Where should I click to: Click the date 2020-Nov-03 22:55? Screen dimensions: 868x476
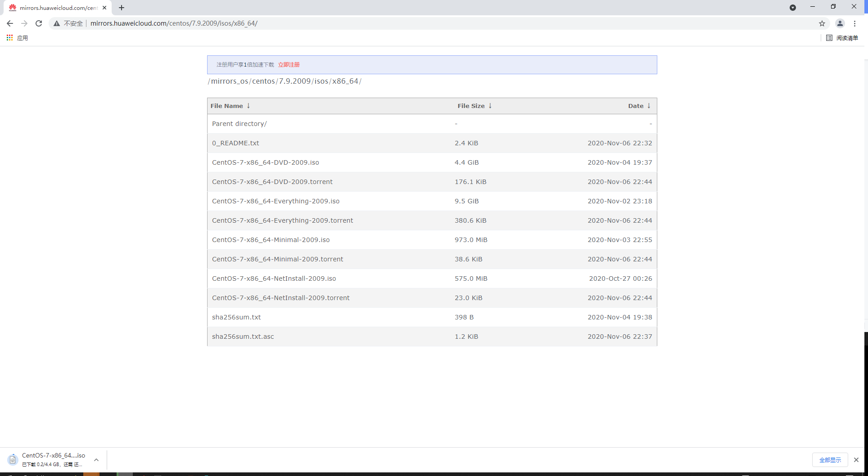[620, 240]
